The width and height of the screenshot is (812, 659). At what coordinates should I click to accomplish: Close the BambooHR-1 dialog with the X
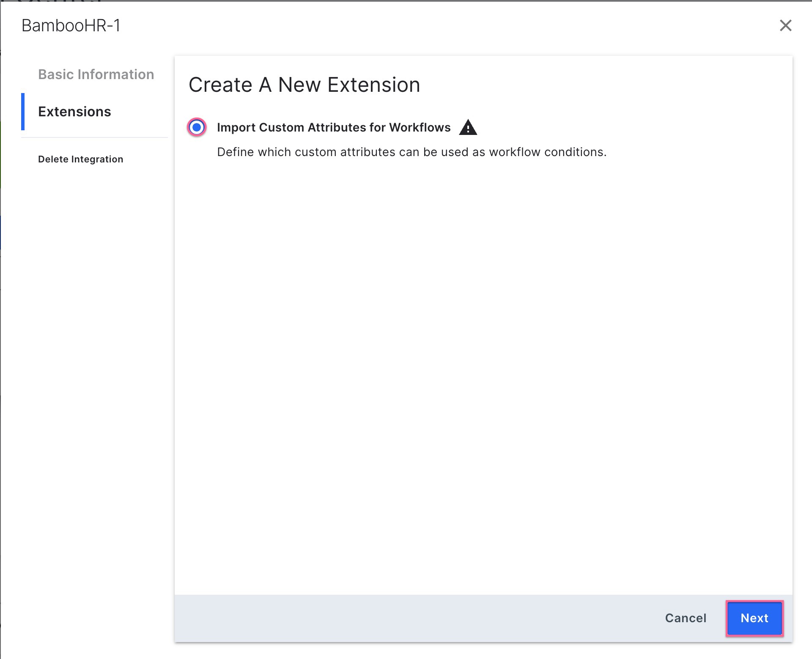coord(786,26)
